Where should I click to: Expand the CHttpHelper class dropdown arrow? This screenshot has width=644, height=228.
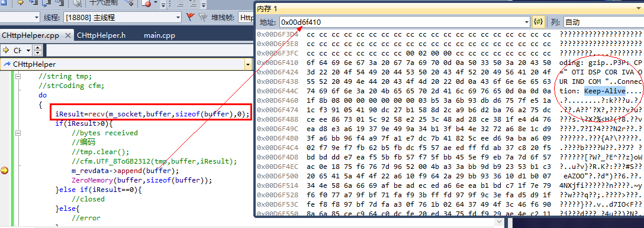247,64
